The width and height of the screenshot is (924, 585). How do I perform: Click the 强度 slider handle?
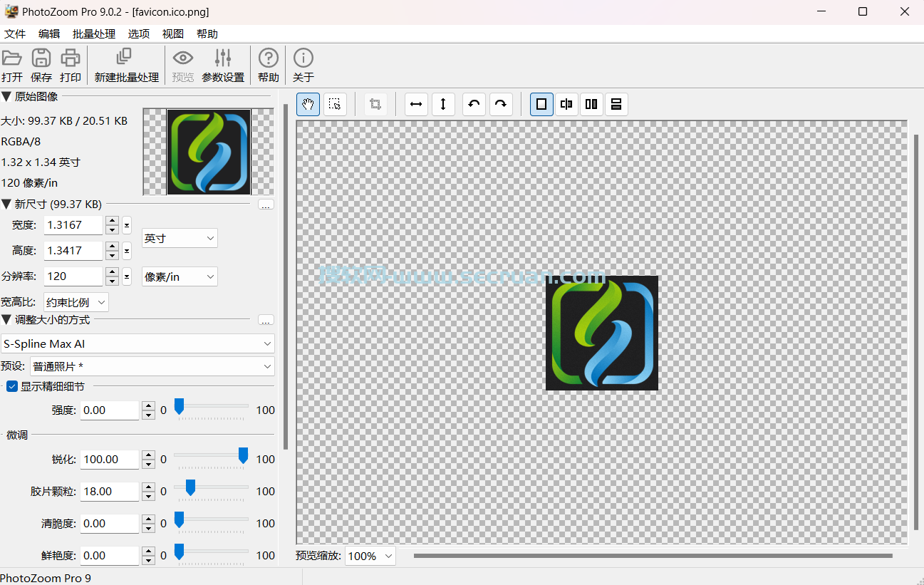click(x=179, y=407)
